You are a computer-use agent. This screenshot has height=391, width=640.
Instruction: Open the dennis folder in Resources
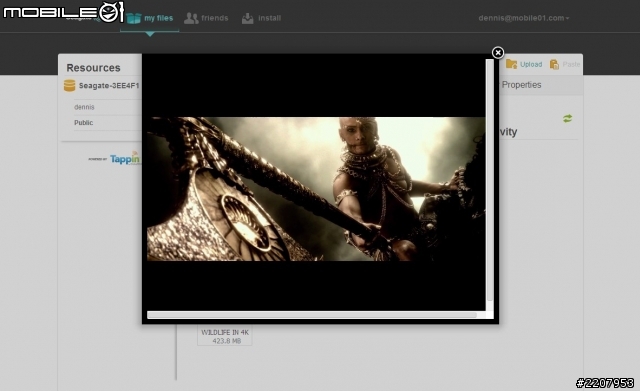84,107
